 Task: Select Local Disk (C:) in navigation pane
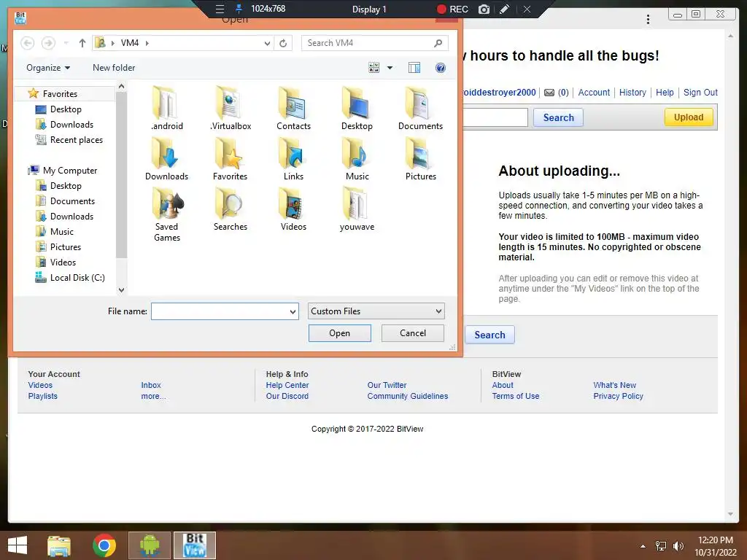coord(77,278)
